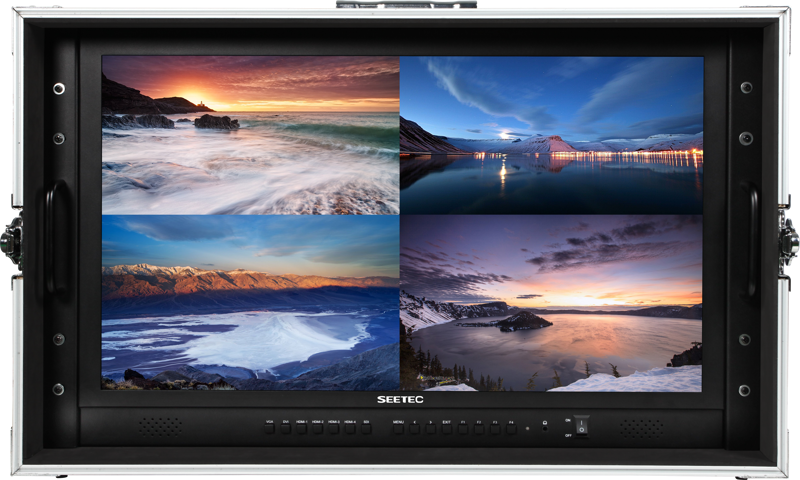Switch to the HDMI 4 input
The height and width of the screenshot is (480, 800).
click(350, 428)
